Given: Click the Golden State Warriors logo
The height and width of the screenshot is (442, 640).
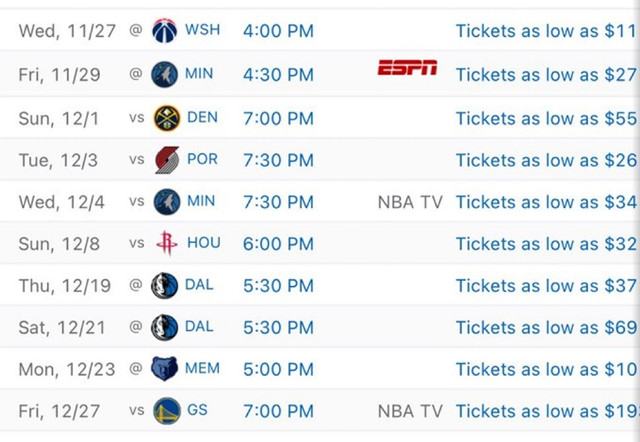Looking at the screenshot, I should pyautogui.click(x=167, y=411).
